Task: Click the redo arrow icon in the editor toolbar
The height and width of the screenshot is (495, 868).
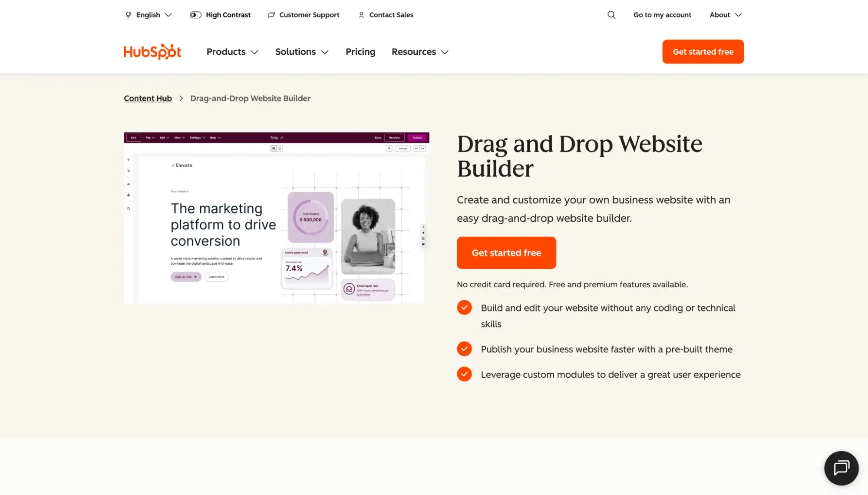Action: [422, 147]
